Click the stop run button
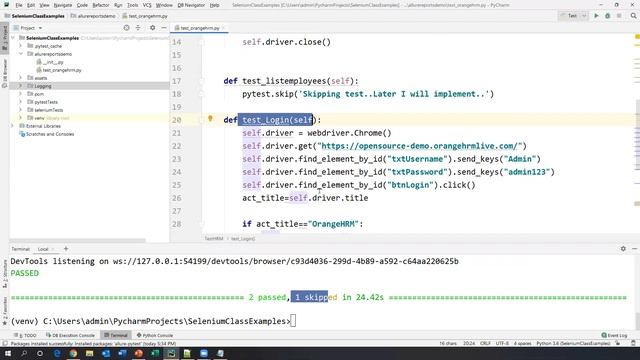This screenshot has height=360, width=640. (619, 16)
